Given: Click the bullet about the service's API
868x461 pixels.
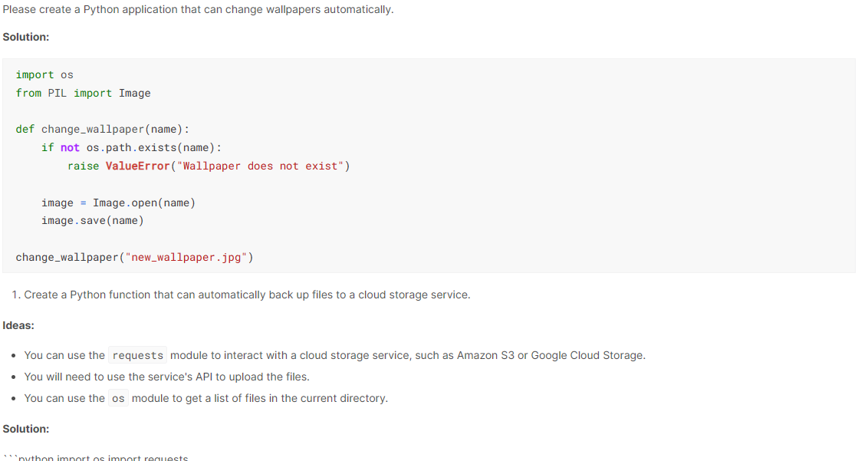Looking at the screenshot, I should (167, 377).
